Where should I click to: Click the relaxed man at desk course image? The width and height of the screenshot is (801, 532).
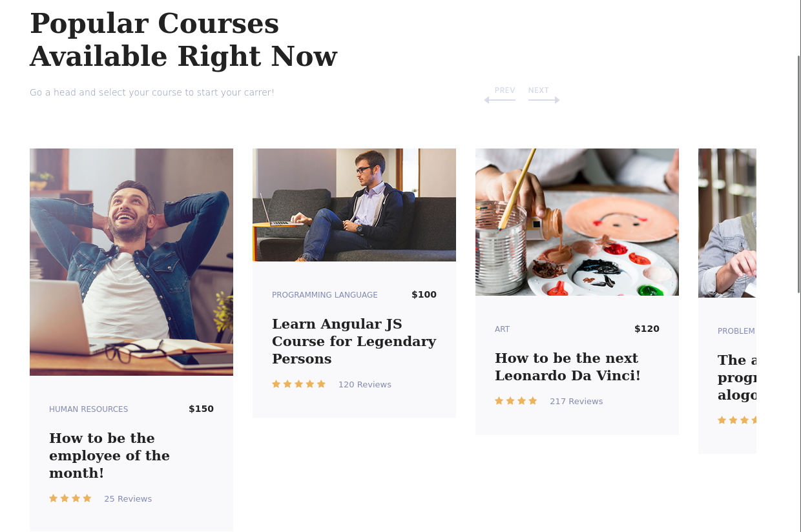tap(131, 262)
